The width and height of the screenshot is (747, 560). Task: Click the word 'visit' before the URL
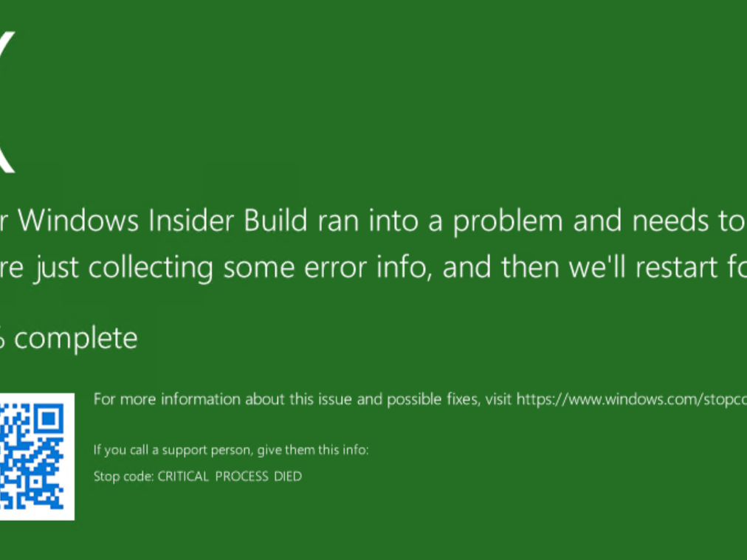498,400
